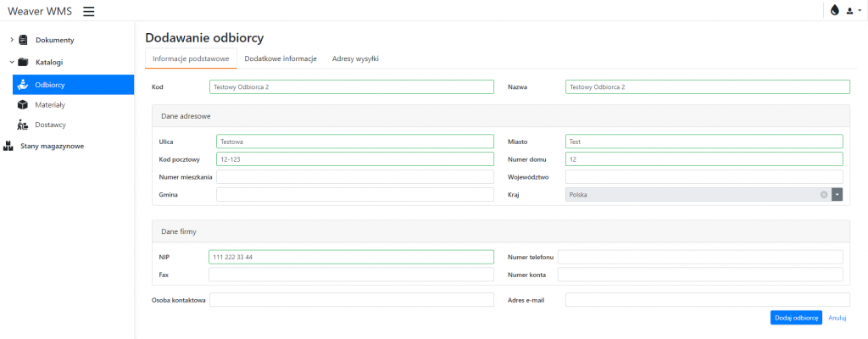Switch to Dodatkowe informacje tab

click(281, 58)
